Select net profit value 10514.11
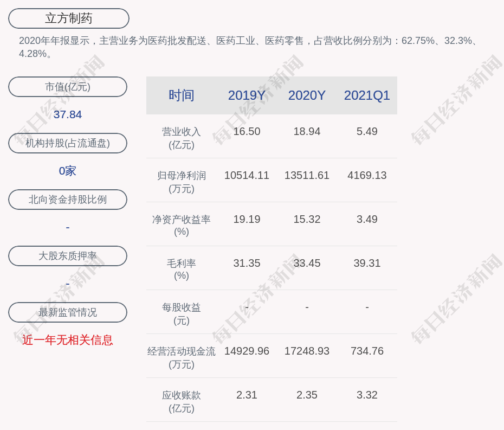The width and height of the screenshot is (504, 430). click(247, 175)
